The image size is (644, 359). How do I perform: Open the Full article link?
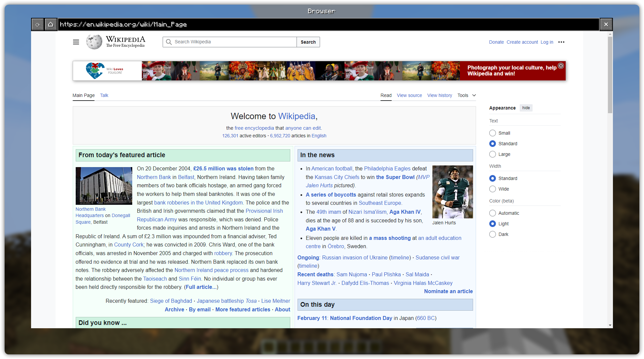(x=201, y=287)
